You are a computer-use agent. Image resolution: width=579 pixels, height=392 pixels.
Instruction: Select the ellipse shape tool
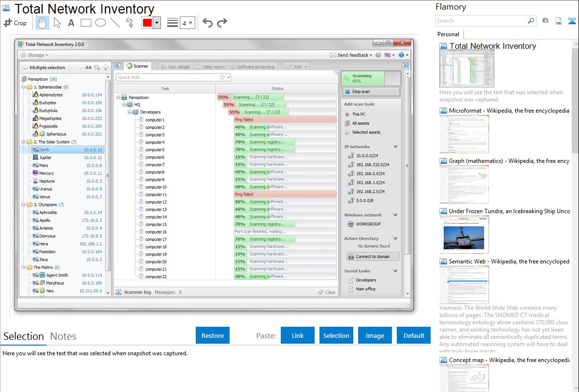coord(101,23)
